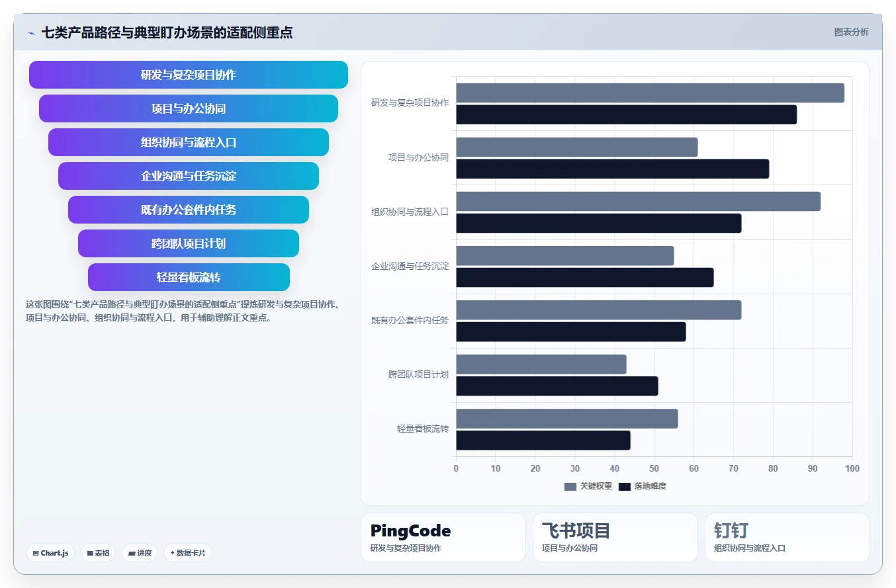Screen dimensions: 896x588
Task: Click 关键权重 bar for 轻量看板流转
Action: pyautogui.click(x=566, y=419)
